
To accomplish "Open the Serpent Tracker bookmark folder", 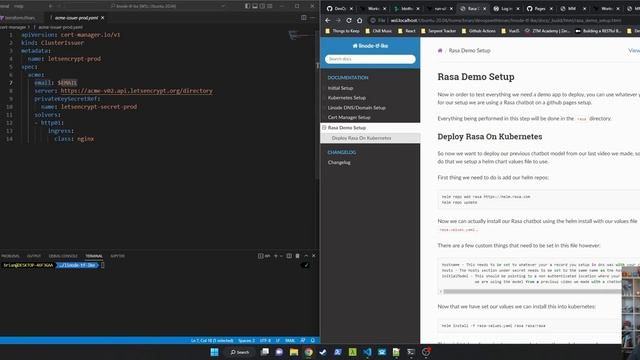I will point(438,31).
